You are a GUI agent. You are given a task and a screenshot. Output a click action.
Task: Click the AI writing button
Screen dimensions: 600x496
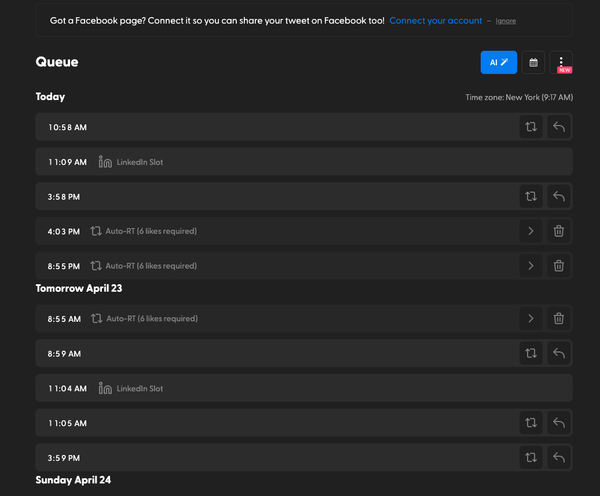tap(498, 62)
